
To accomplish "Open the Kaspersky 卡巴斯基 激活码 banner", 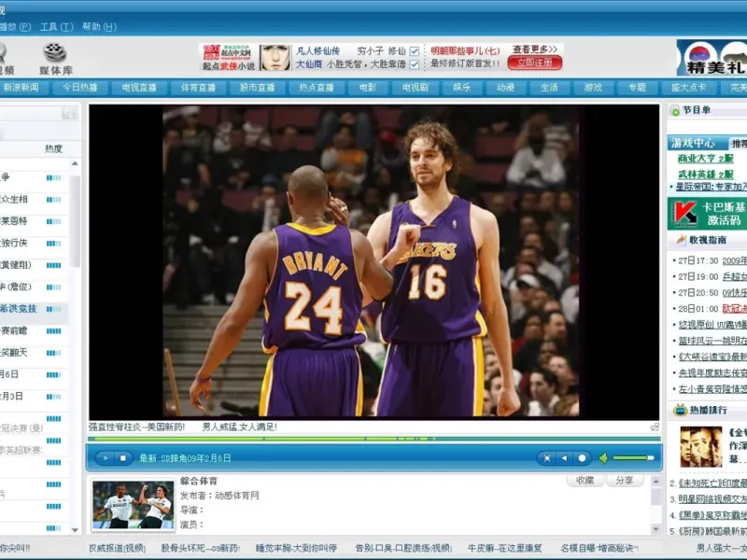I will tap(708, 214).
